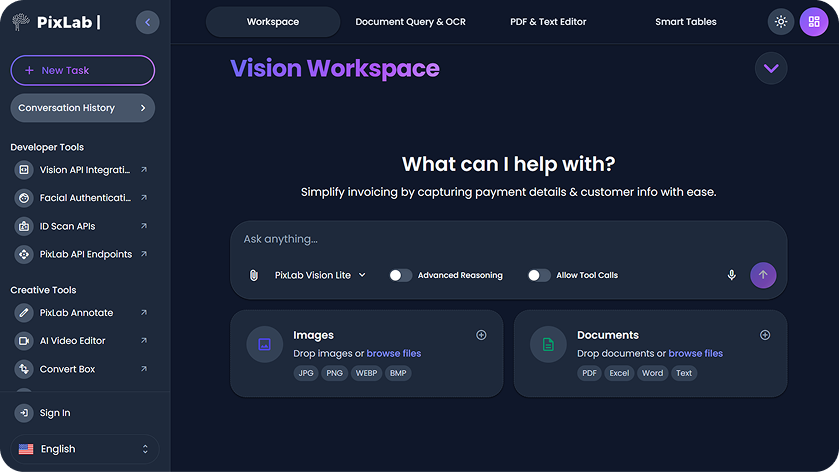Enable the Advanced Reasoning toggle
Screen dimensions: 839x472
pos(400,275)
